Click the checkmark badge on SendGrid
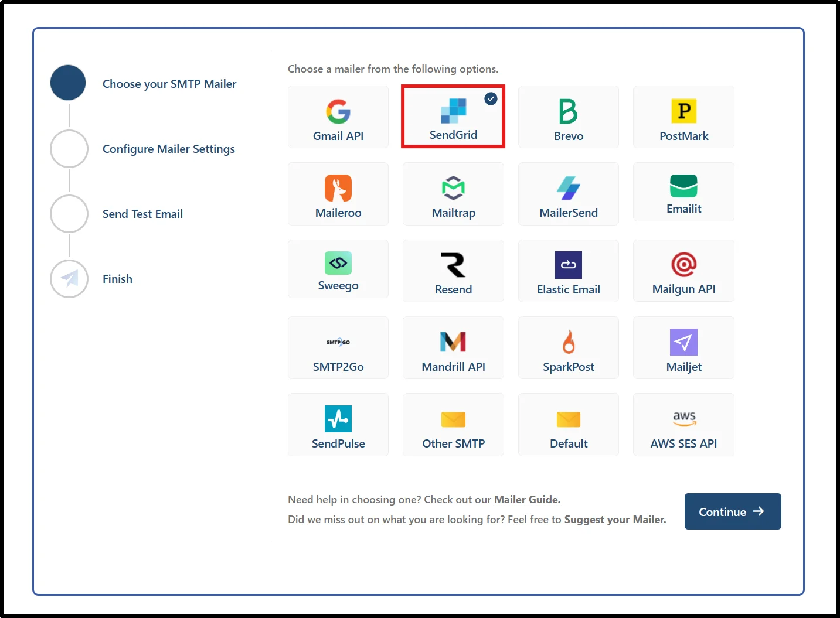Screen dimensions: 840x618 tap(491, 99)
